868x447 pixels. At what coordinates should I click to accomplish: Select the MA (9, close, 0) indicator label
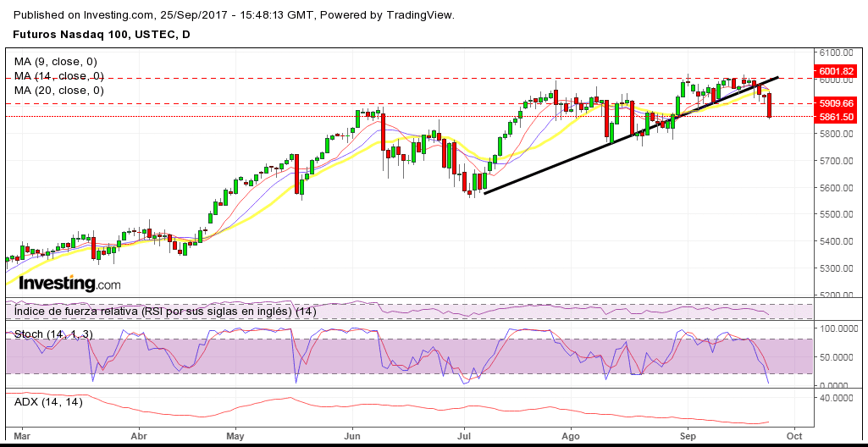56,62
